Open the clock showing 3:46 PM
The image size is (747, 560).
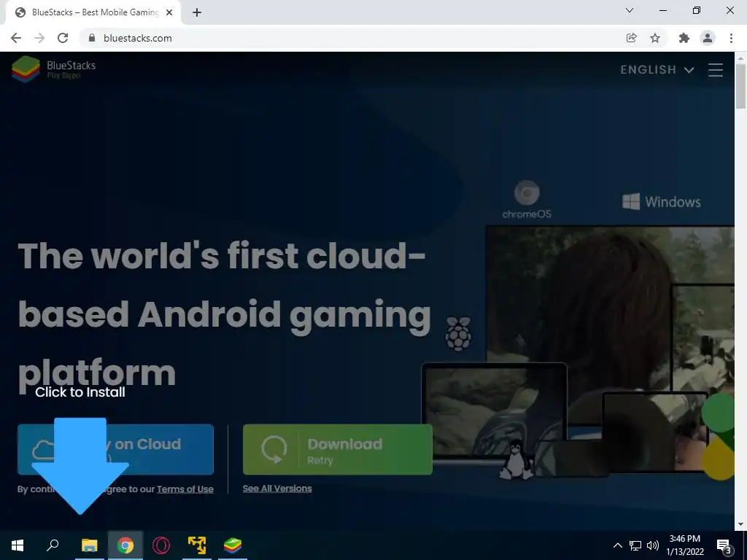[x=685, y=545]
